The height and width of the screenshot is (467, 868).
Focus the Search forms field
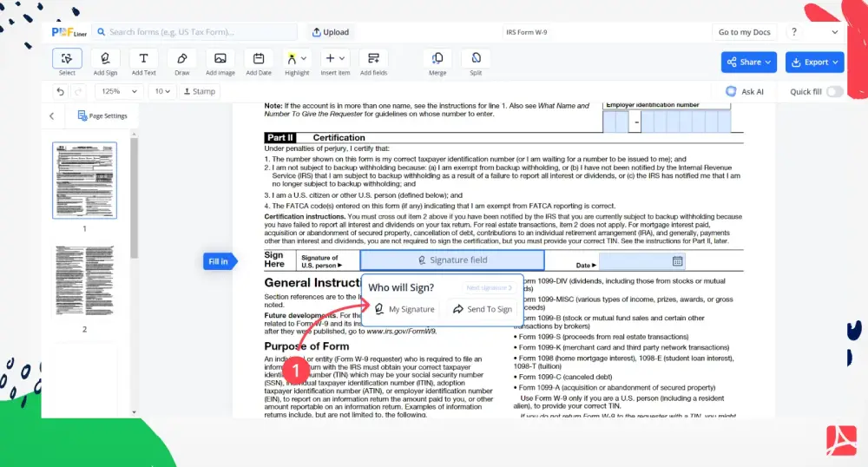[x=194, y=32]
